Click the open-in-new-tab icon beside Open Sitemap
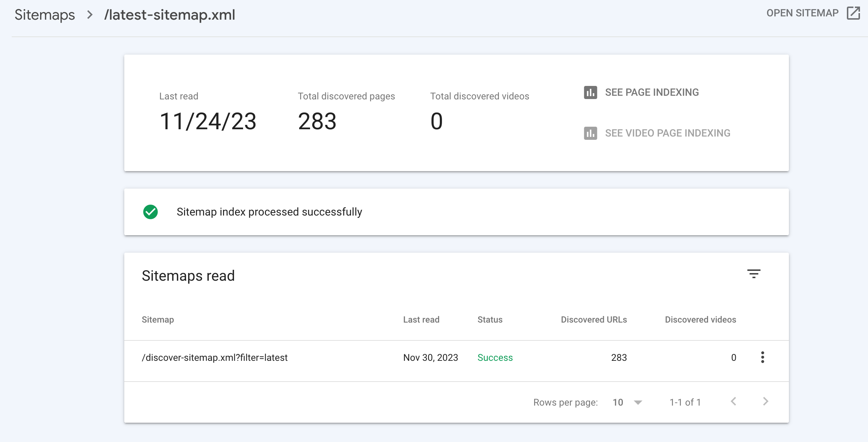 (853, 13)
